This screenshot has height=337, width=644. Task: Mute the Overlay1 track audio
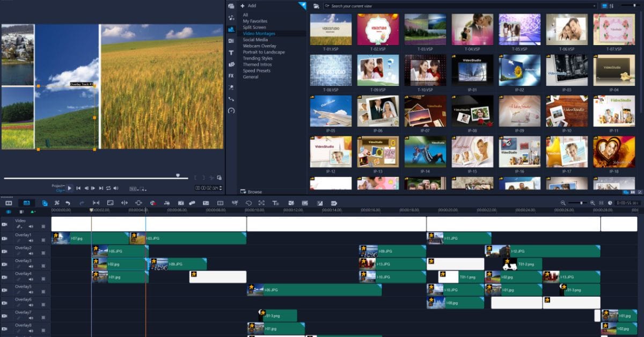tap(31, 240)
